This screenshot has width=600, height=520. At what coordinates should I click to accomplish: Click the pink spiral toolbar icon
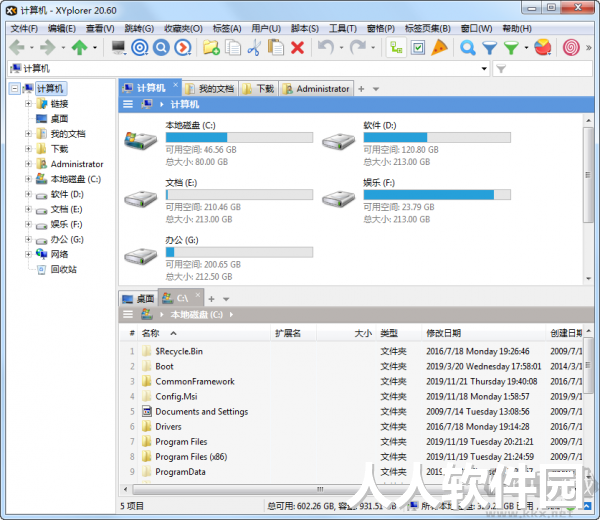[571, 47]
